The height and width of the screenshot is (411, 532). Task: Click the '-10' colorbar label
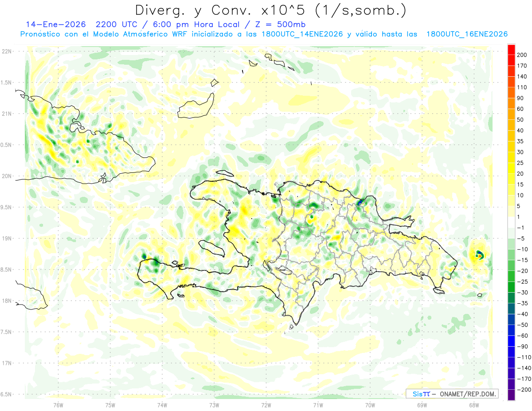coord(523,249)
